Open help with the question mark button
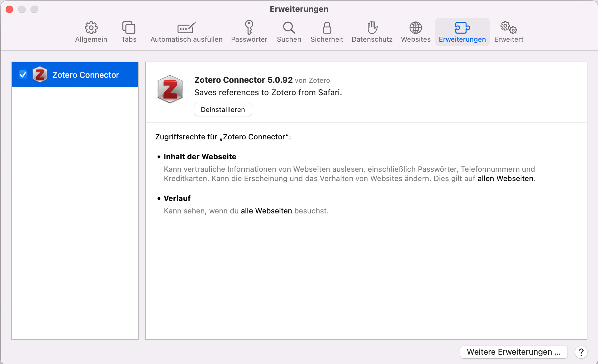Image resolution: width=598 pixels, height=364 pixels. click(581, 352)
